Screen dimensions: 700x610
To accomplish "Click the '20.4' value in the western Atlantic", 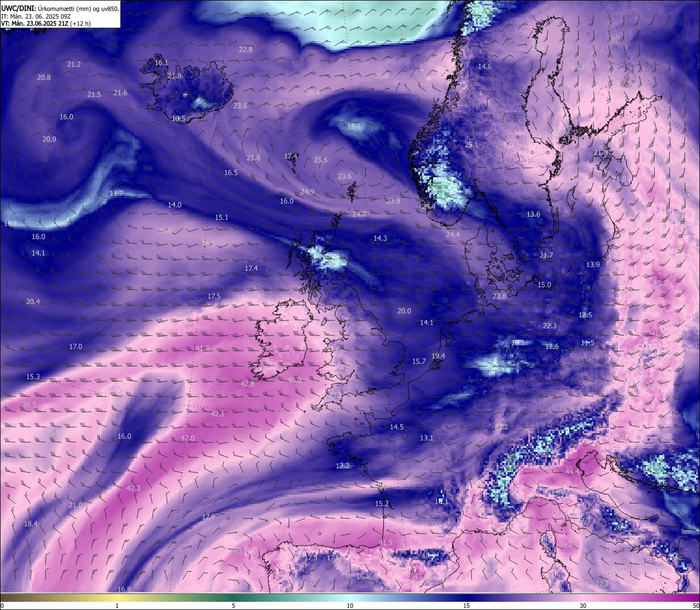I will coord(33,302).
